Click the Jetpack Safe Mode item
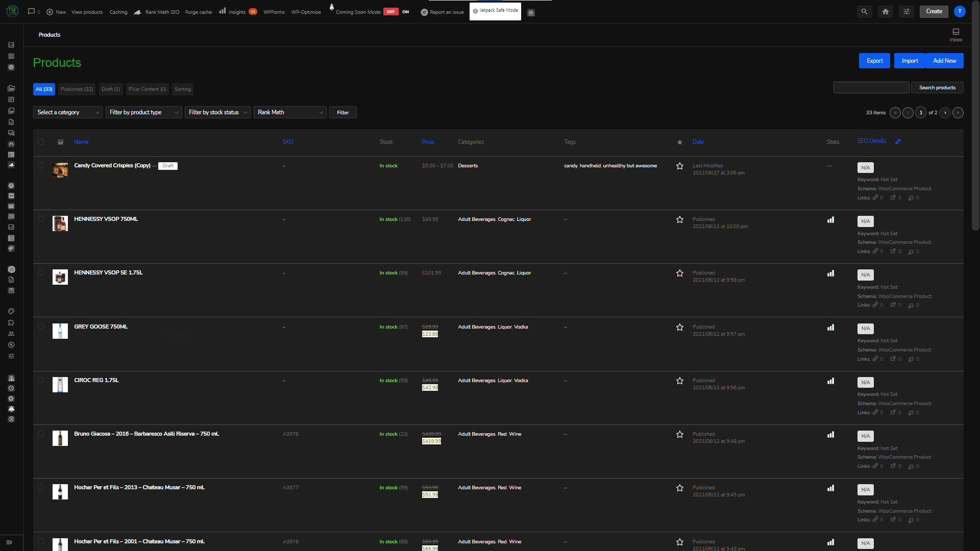The height and width of the screenshot is (551, 980). point(495,11)
